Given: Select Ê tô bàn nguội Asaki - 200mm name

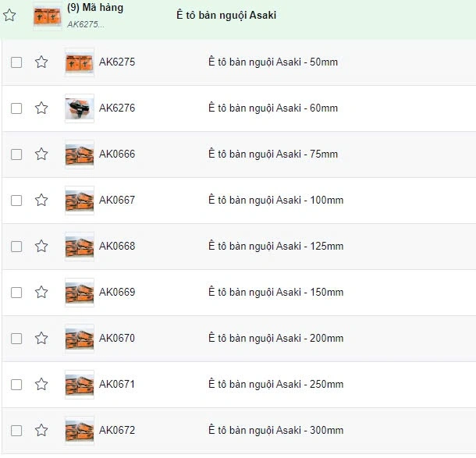Looking at the screenshot, I should [275, 339].
